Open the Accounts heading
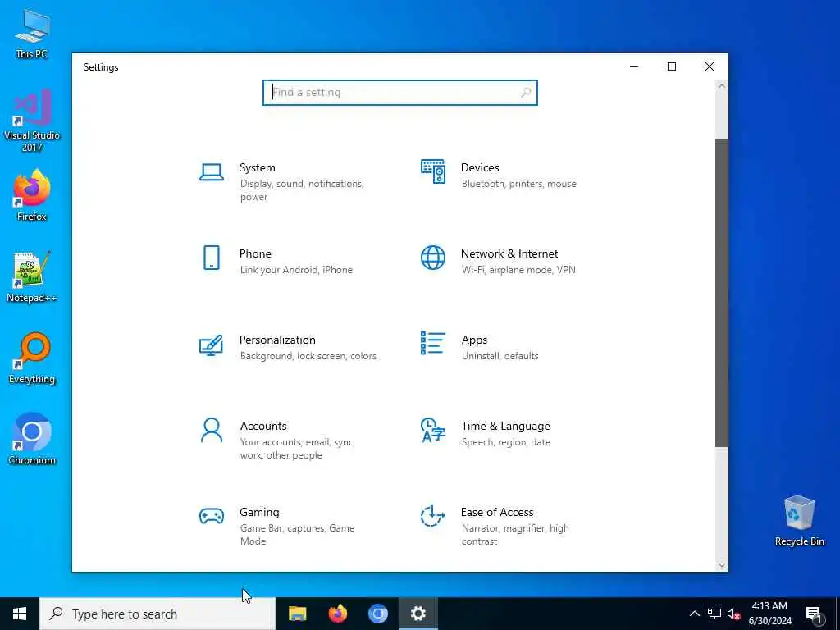Viewport: 840px width, 630px height. click(x=263, y=427)
